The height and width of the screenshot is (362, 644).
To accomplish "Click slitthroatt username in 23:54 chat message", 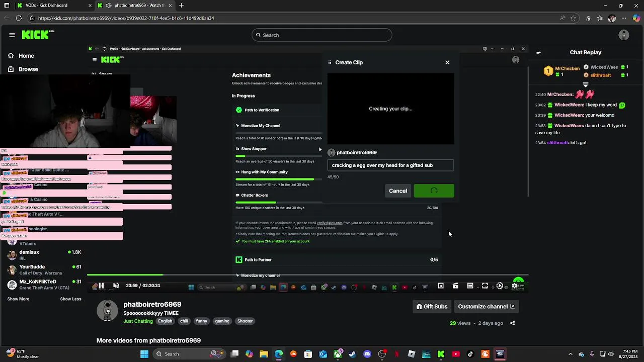I will (x=558, y=143).
